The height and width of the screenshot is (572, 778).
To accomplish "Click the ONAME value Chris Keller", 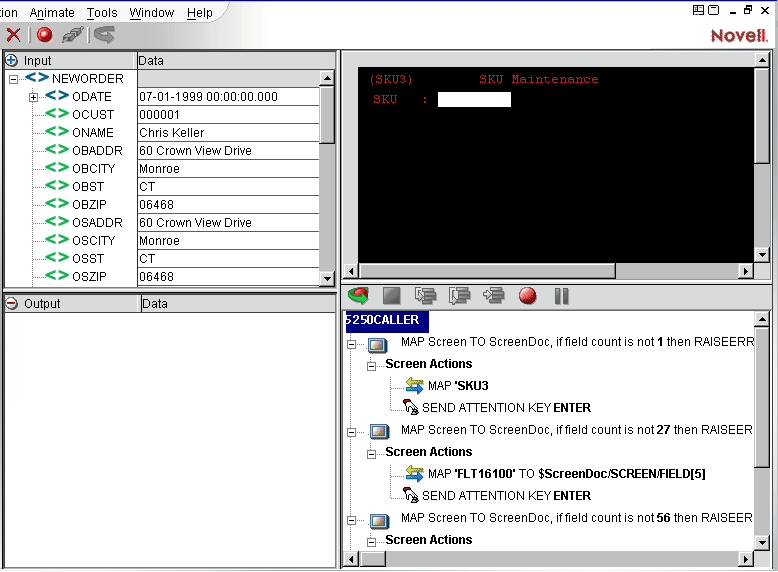I will tap(228, 133).
